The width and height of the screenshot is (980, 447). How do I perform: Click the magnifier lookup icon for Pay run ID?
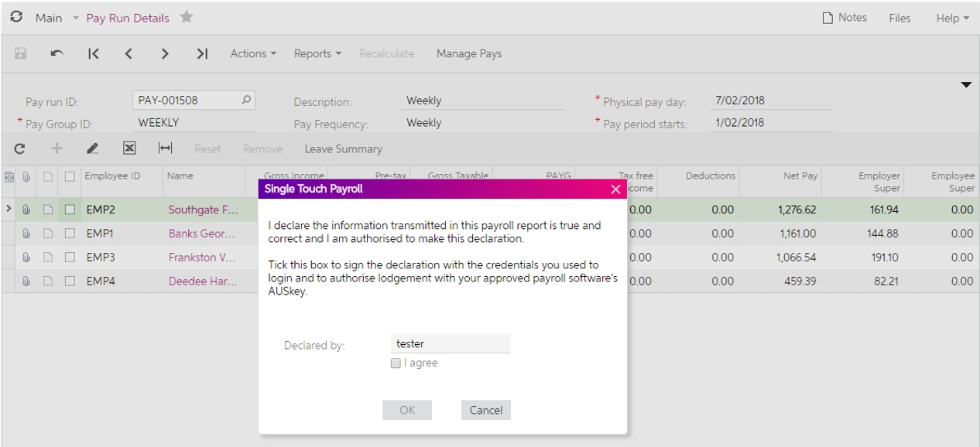pyautogui.click(x=245, y=100)
